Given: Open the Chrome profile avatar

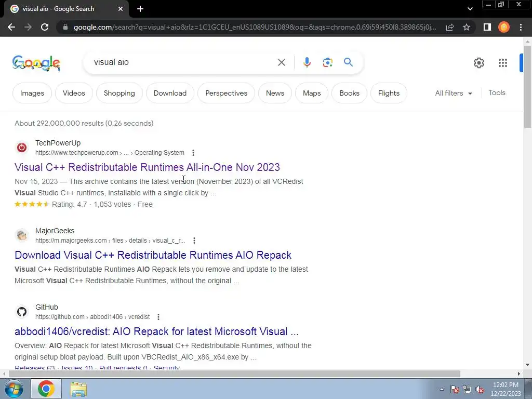Looking at the screenshot, I should [x=504, y=27].
